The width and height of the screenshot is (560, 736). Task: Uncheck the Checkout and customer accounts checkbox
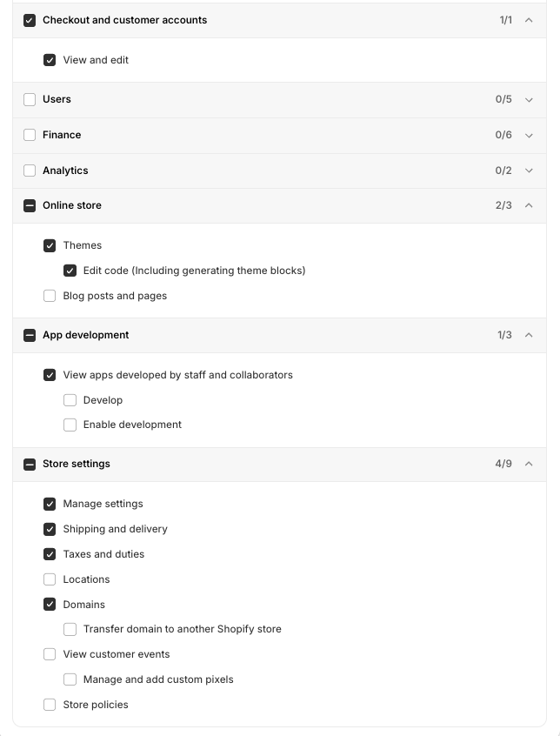(30, 20)
